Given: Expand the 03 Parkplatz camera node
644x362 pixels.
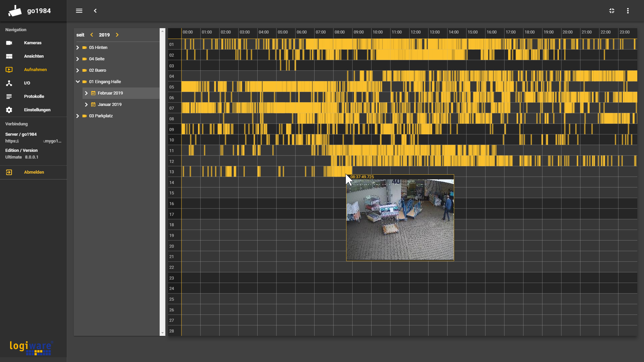Looking at the screenshot, I should click(x=77, y=116).
